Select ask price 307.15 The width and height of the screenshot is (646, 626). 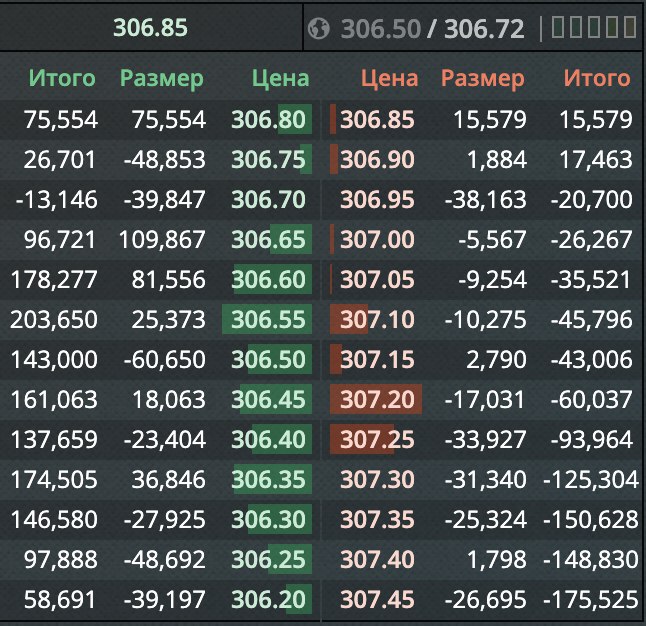[377, 359]
